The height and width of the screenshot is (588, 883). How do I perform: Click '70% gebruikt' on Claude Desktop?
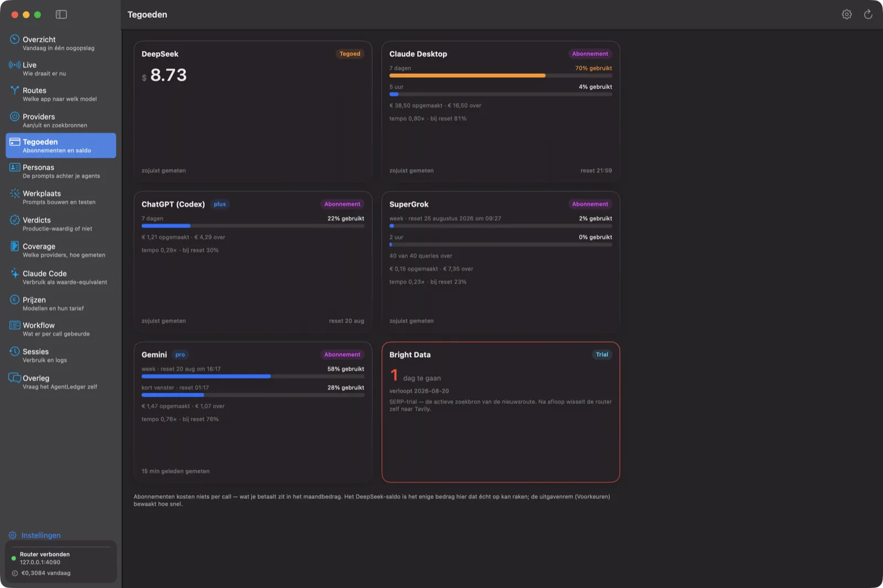click(x=593, y=68)
